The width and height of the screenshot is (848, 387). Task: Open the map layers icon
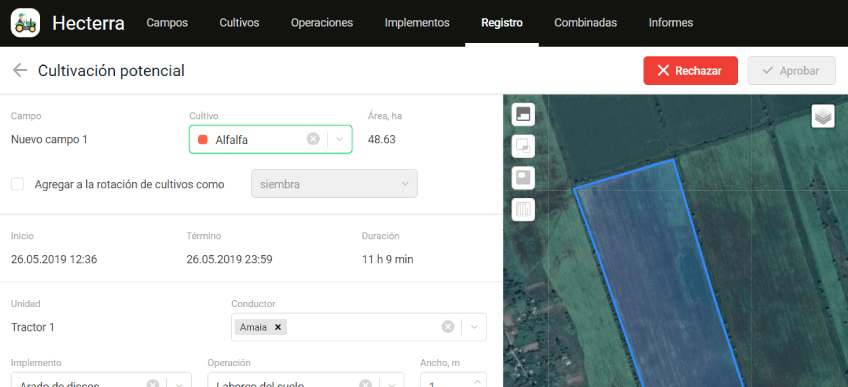coord(823,116)
